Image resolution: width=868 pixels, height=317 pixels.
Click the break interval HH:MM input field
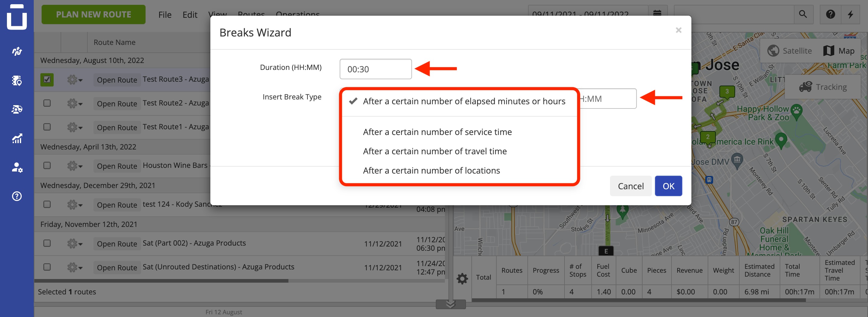pos(607,99)
